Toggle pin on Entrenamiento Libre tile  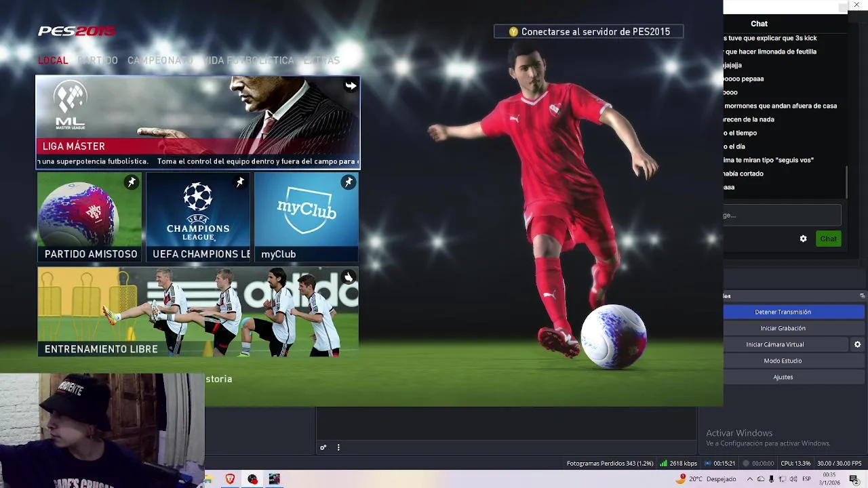[349, 277]
